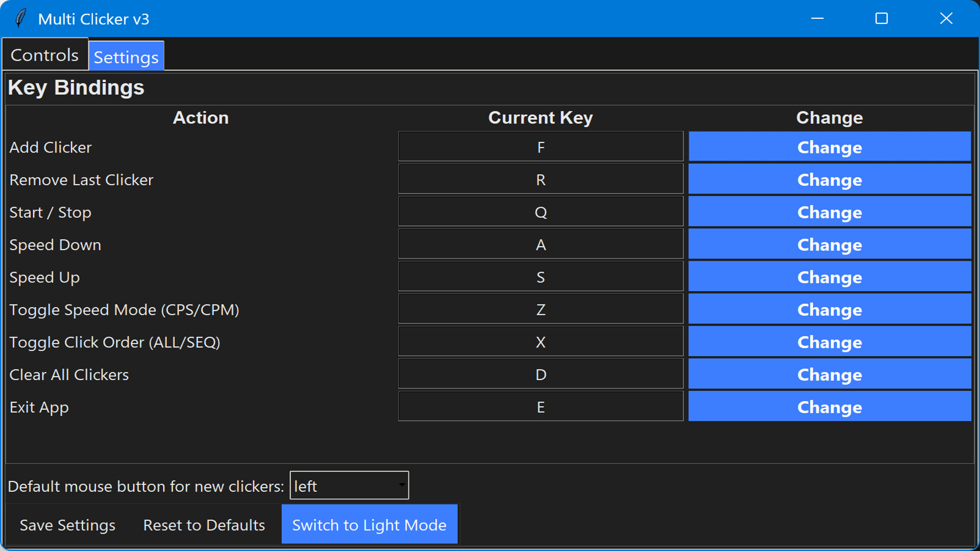Select the F key field for Add Clicker
This screenshot has width=980, height=551.
click(541, 147)
